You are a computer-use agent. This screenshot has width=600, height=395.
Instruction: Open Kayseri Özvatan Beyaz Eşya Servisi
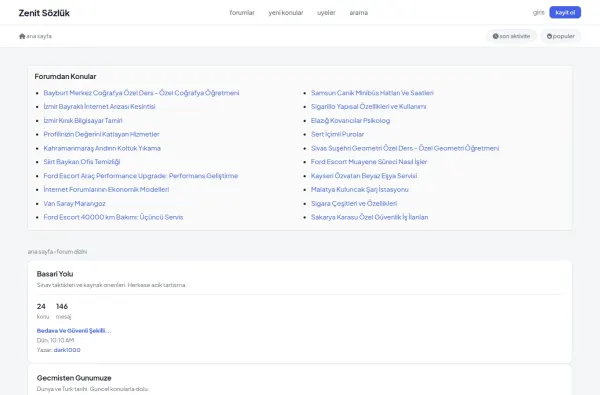coord(364,176)
